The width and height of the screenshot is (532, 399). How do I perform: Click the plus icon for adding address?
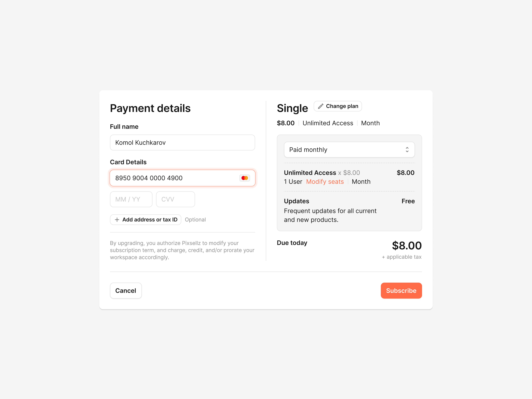click(117, 220)
